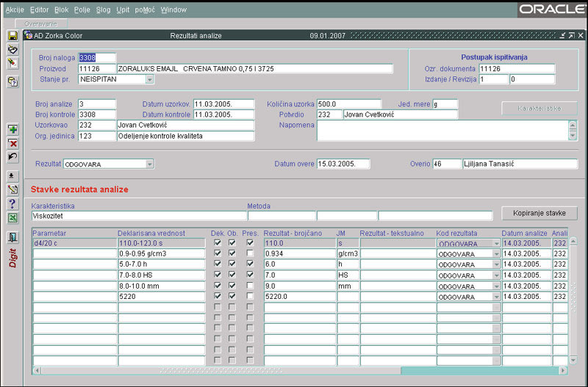Open the poMoć menu
This screenshot has height=387, width=588.
(145, 10)
